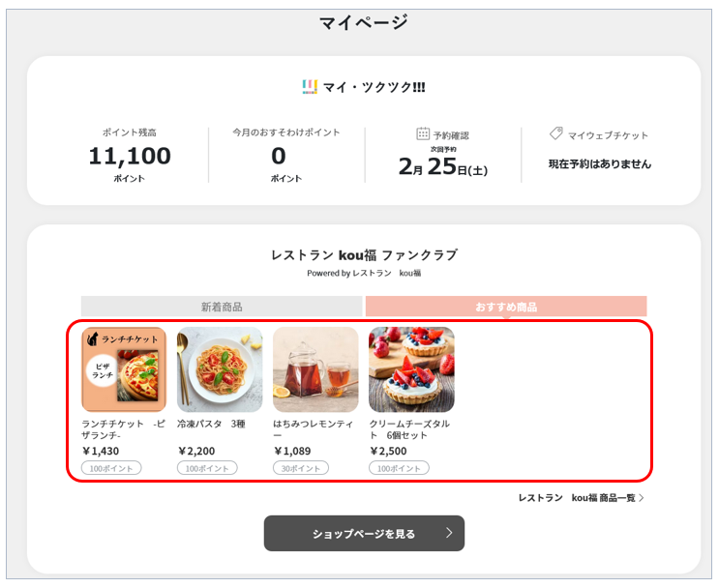Open the frozen pasta product image
The image size is (719, 588).
click(x=220, y=369)
